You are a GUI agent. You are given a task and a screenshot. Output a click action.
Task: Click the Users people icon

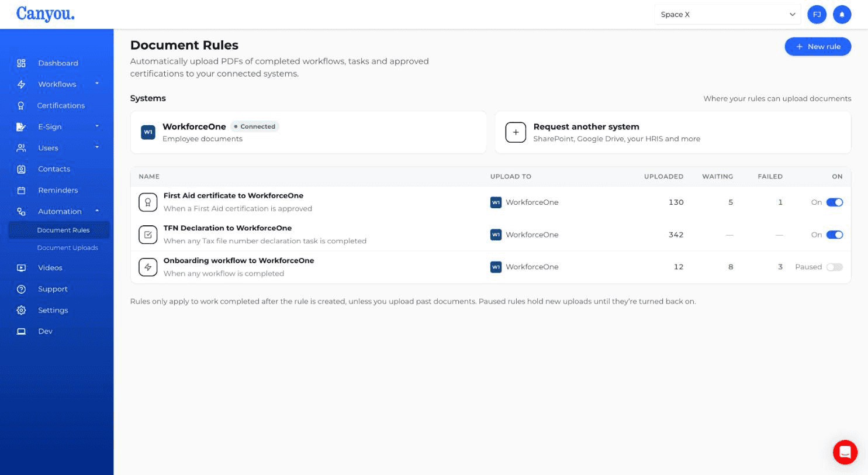coord(21,148)
